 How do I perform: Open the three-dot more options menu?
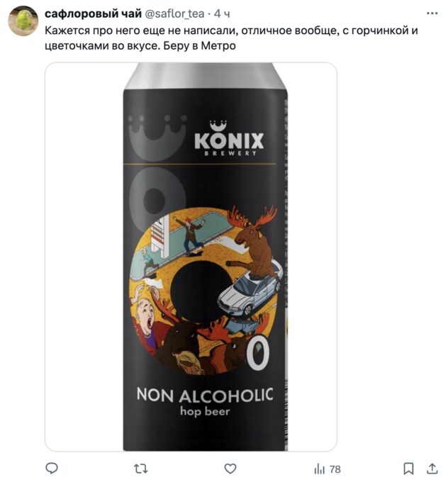point(432,13)
